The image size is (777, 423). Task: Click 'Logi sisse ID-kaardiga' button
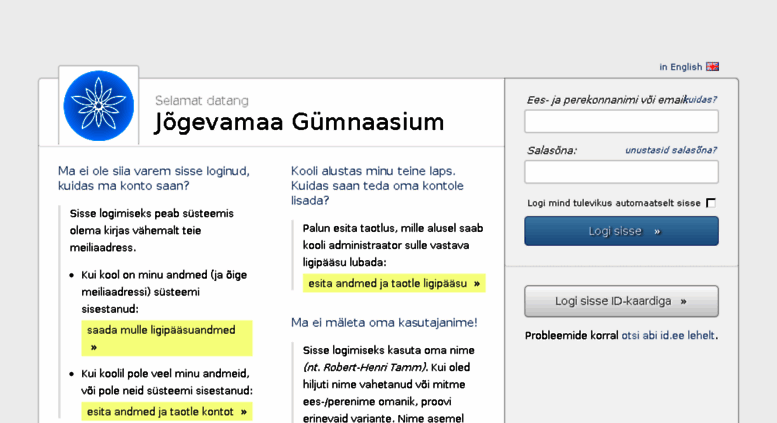621,301
